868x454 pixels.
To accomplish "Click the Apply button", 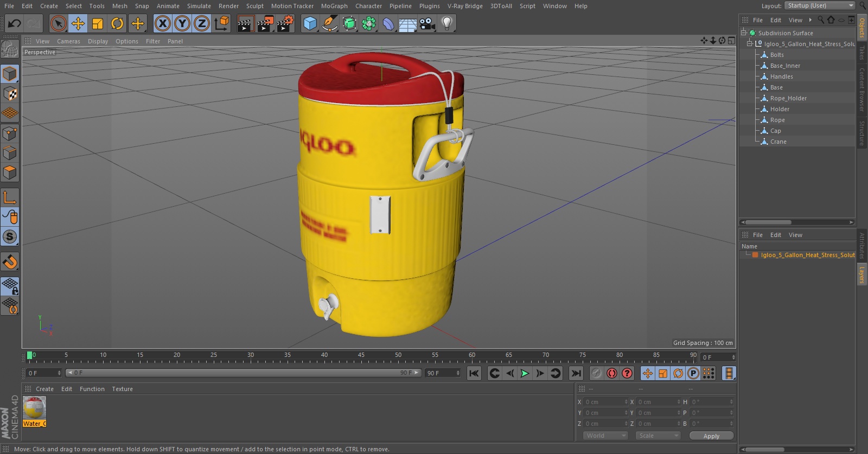I will [711, 436].
